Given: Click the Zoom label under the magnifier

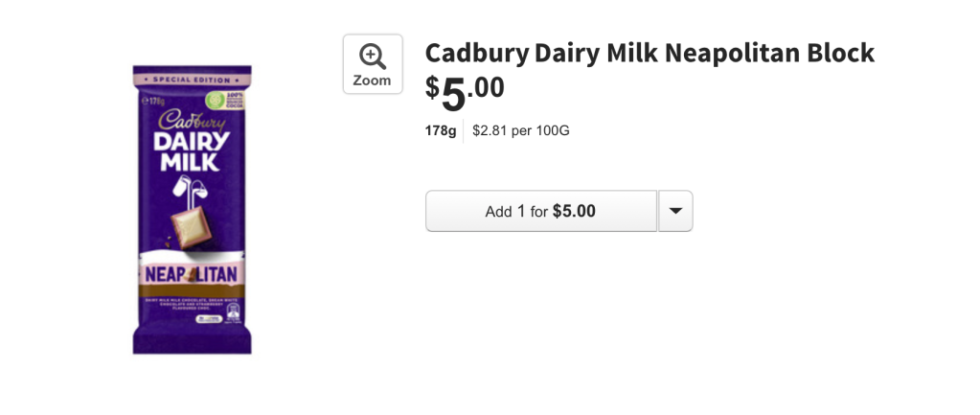Looking at the screenshot, I should [x=372, y=80].
